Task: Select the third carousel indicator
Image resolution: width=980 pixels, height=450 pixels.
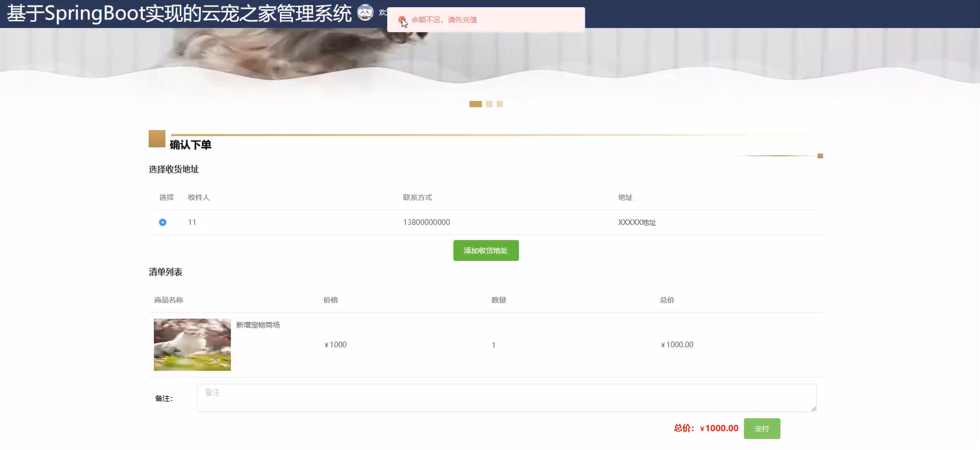Action: click(499, 104)
